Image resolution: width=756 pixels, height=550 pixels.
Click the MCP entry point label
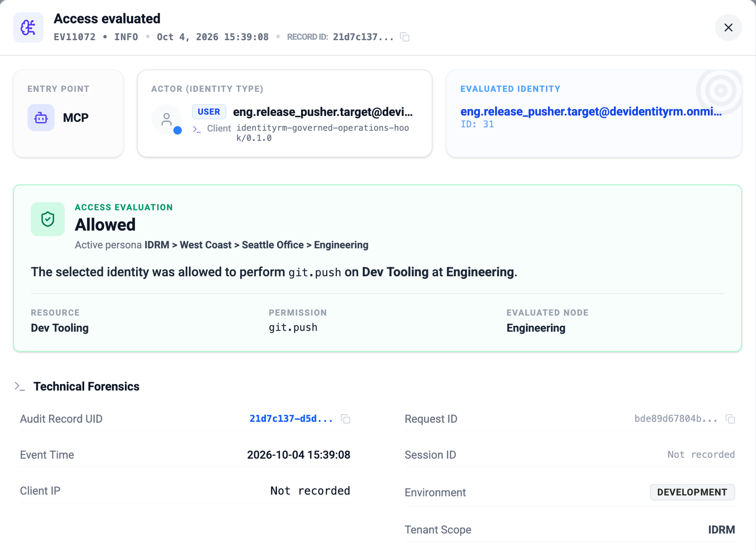click(76, 118)
